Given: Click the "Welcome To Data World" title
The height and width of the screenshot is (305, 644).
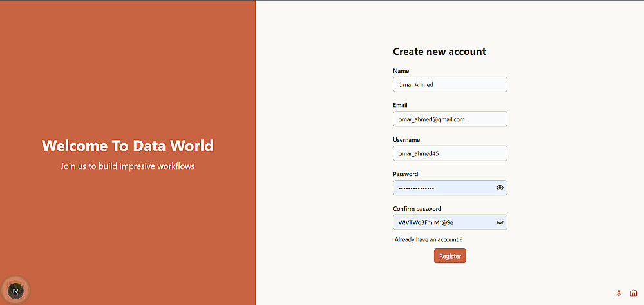Looking at the screenshot, I should pyautogui.click(x=128, y=146).
